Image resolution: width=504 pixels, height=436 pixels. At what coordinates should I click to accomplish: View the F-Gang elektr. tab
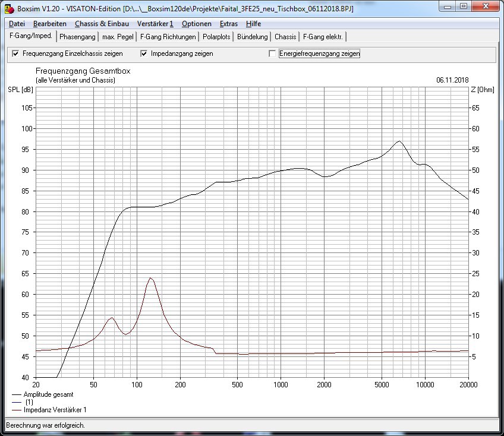[x=323, y=37]
